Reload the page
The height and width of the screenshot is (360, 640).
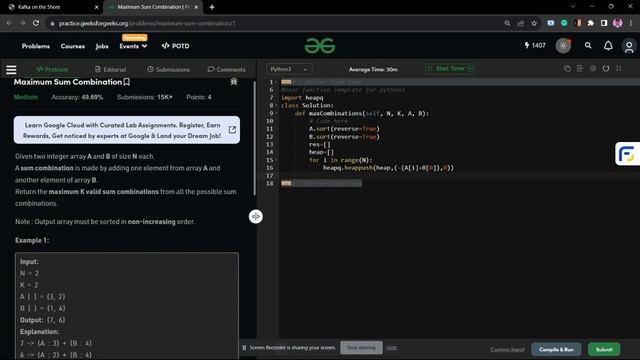click(x=36, y=23)
